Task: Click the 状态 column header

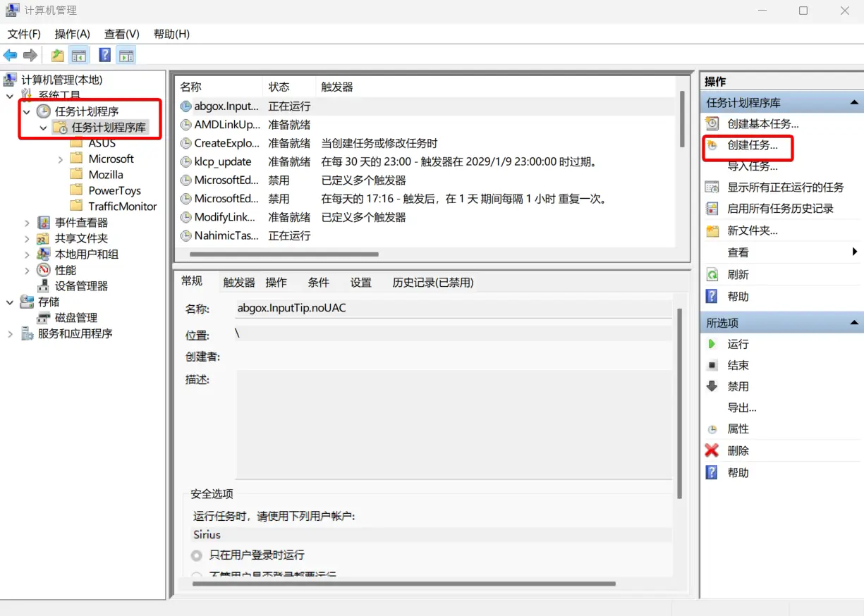Action: pyautogui.click(x=288, y=87)
